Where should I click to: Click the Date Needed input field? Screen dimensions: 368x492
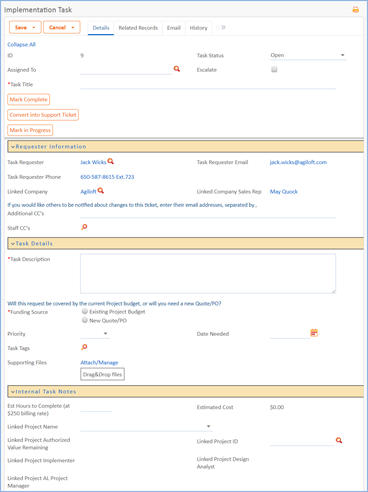(x=290, y=334)
